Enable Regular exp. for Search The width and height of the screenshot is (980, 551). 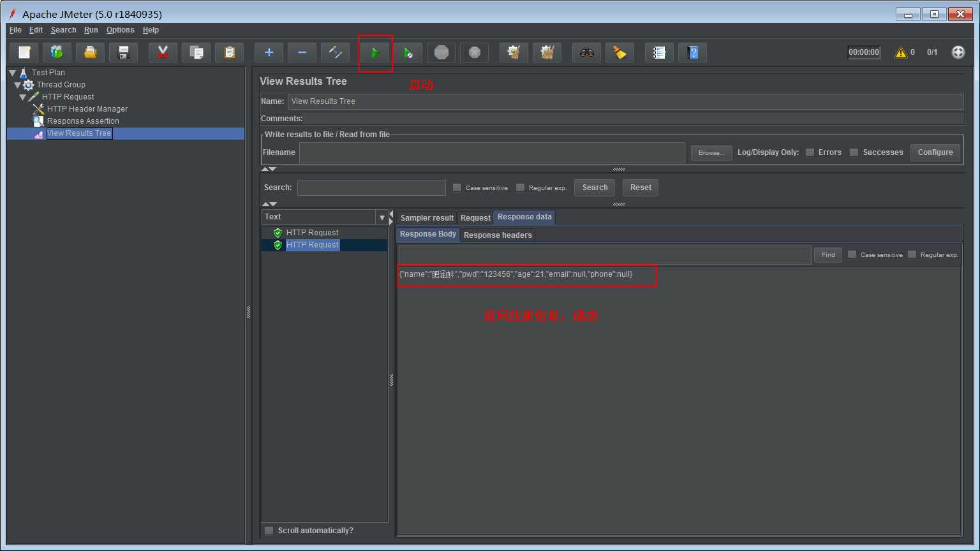[x=520, y=187]
